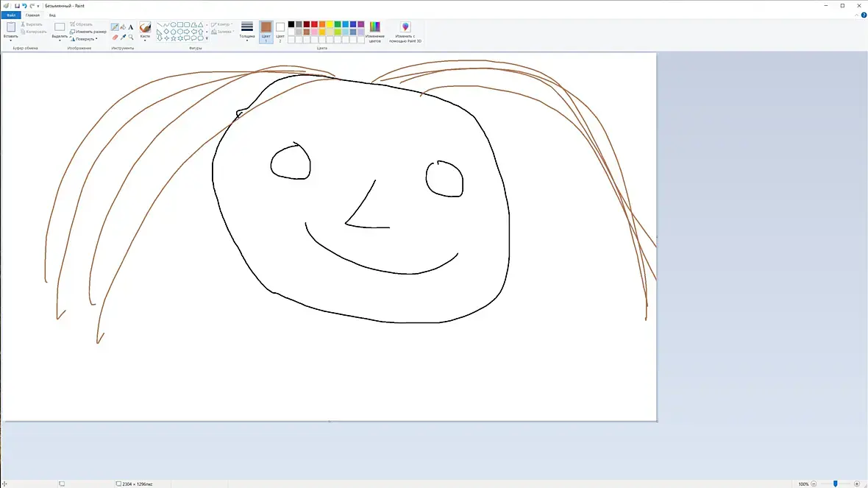Choose the curve shape
Image resolution: width=868 pixels, height=488 pixels.
click(166, 25)
